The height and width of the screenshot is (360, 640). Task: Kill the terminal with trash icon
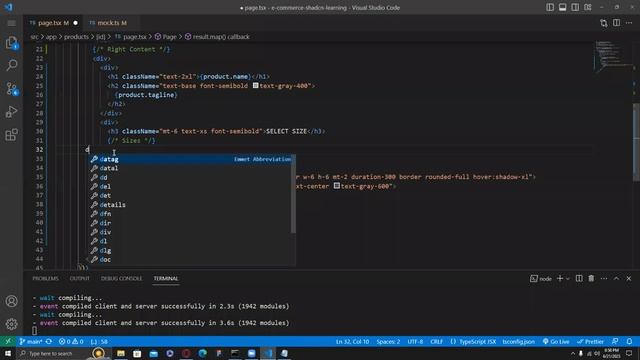point(591,278)
